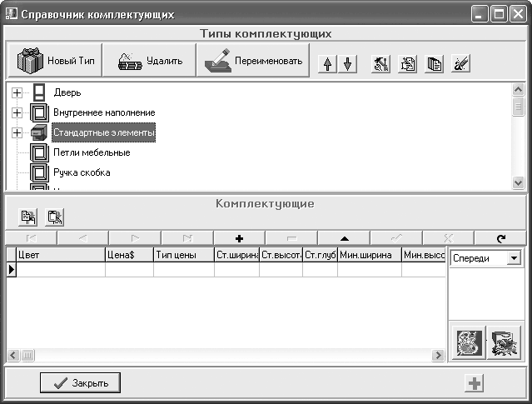Click the wrench tools icon in toolbar
The width and height of the screenshot is (532, 404).
[x=381, y=64]
